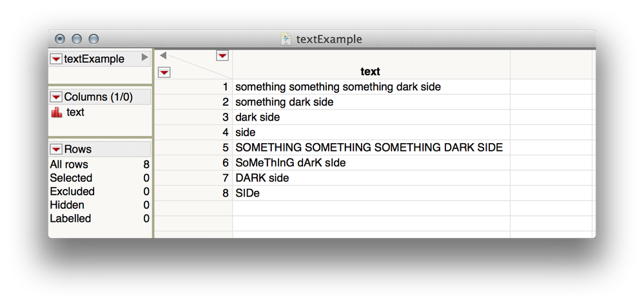Screen dimensions: 644x305
Task: Click cell with 'DARK side' text
Action: pos(371,177)
